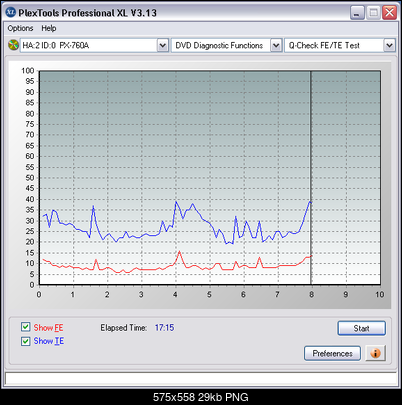Click the disc drive icon beside HA:2 ID:0
The image size is (402, 405).
13,45
